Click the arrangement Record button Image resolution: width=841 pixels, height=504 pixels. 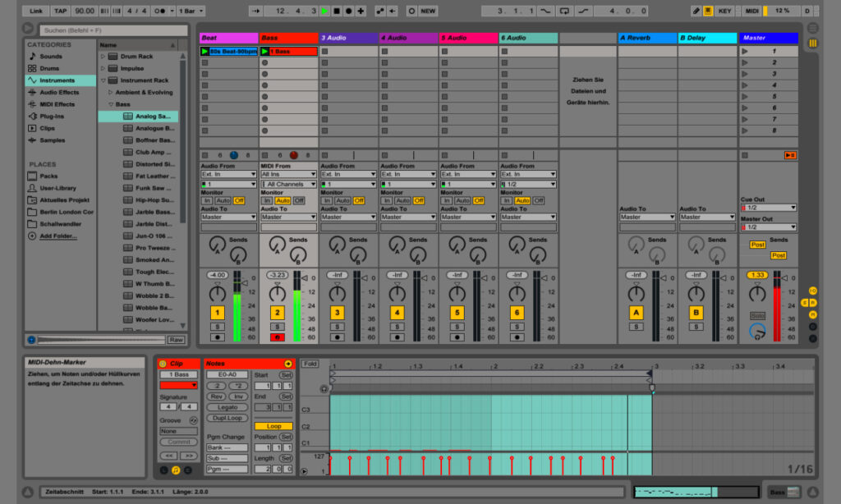348,11
